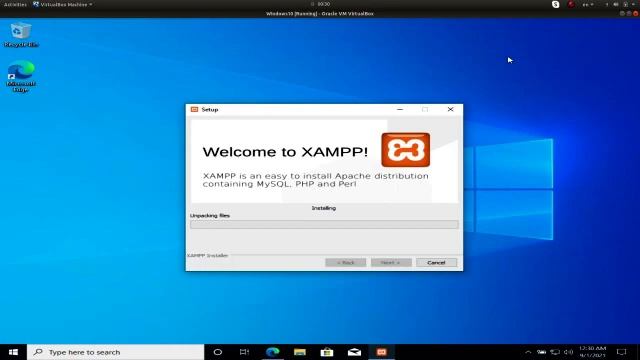
Task: Open the Action Center notifications icon
Action: [x=622, y=352]
